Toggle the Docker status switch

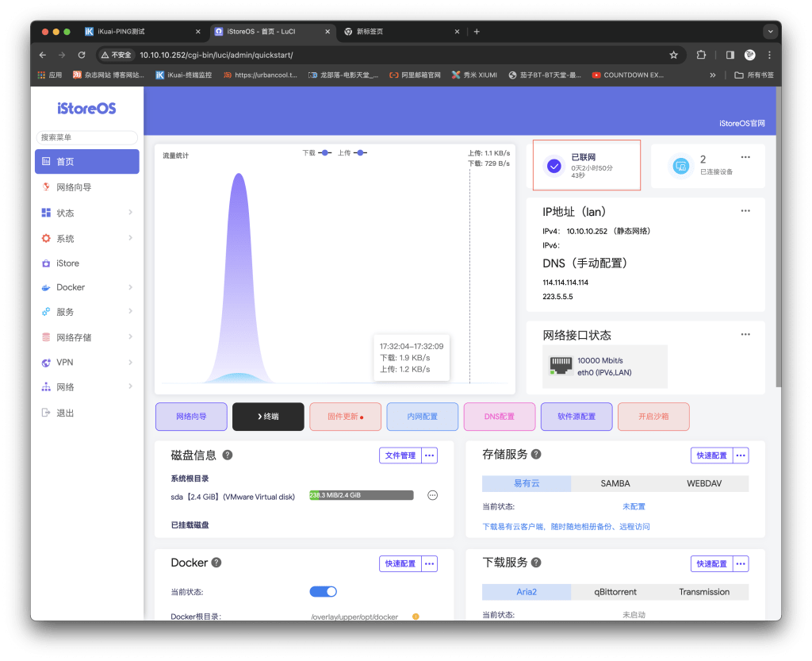tap(323, 591)
